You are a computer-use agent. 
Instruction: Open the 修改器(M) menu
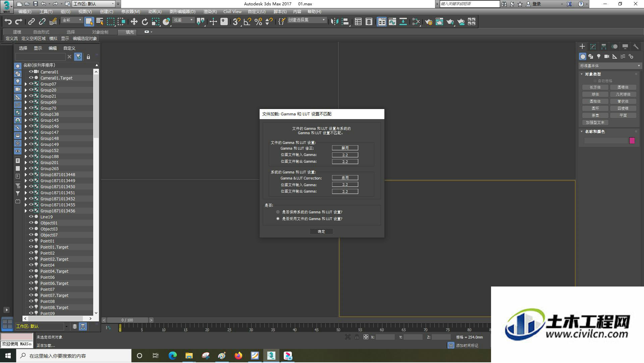coord(130,11)
